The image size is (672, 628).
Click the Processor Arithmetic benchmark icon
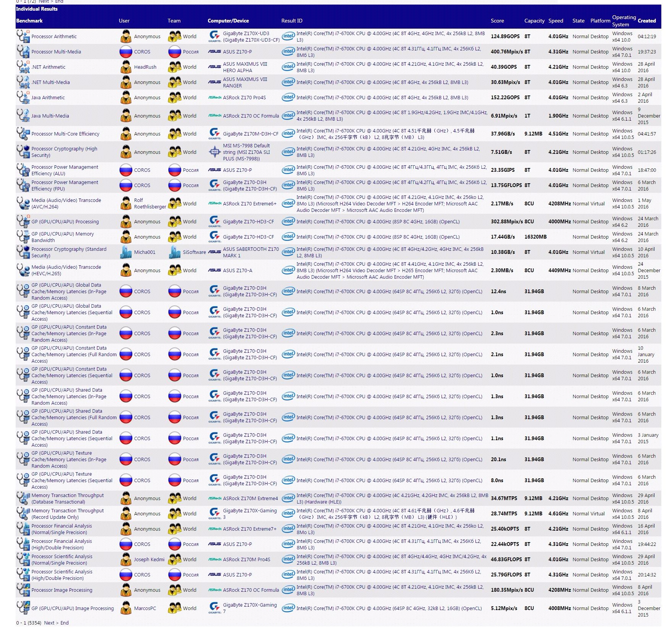pyautogui.click(x=23, y=36)
